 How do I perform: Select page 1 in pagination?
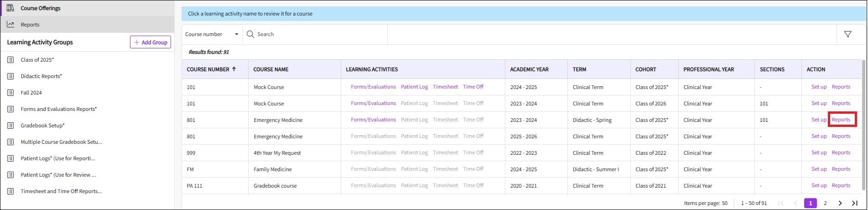pyautogui.click(x=811, y=203)
